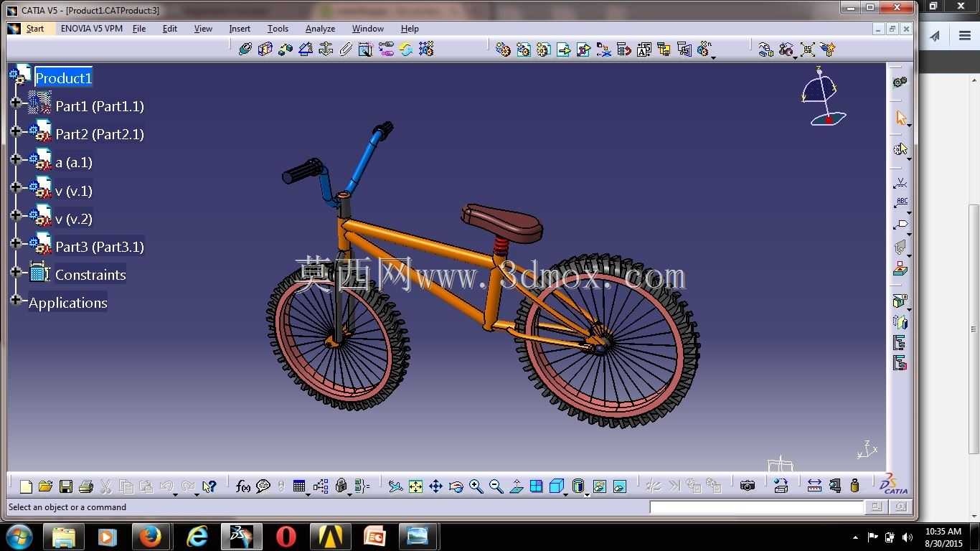Image resolution: width=980 pixels, height=551 pixels.
Task: Click the Quick Constraint icon
Action: 366,49
